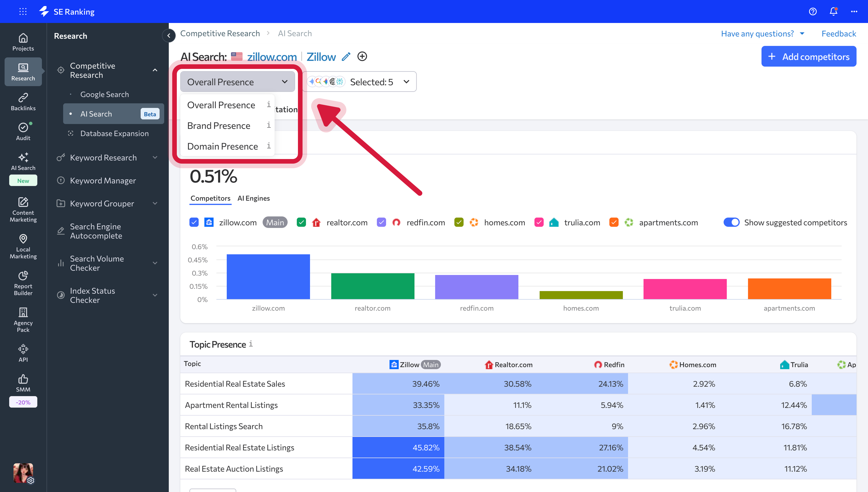Go to Competitive Research breadcrumb

220,33
